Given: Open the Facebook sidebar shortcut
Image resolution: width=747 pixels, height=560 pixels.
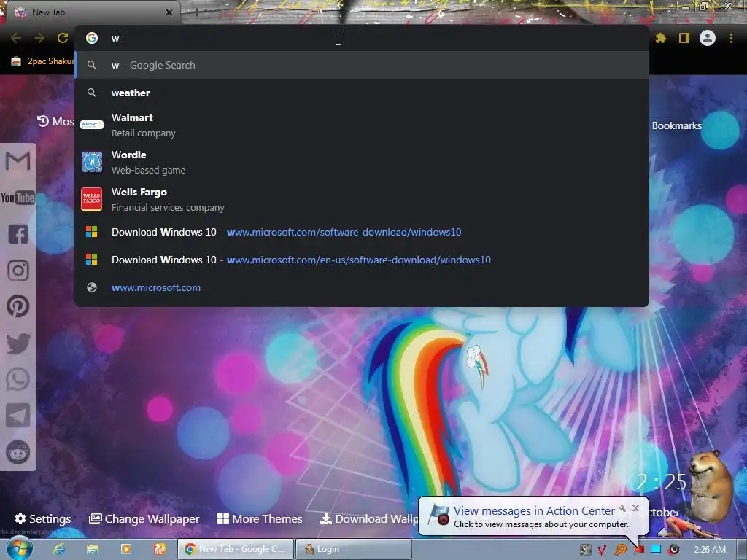Looking at the screenshot, I should pos(18,234).
